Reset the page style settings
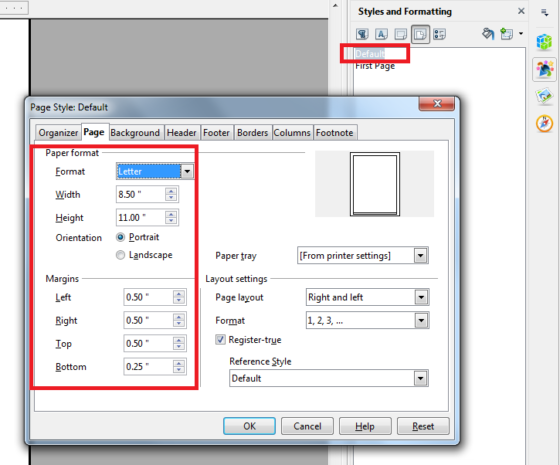 pos(423,426)
